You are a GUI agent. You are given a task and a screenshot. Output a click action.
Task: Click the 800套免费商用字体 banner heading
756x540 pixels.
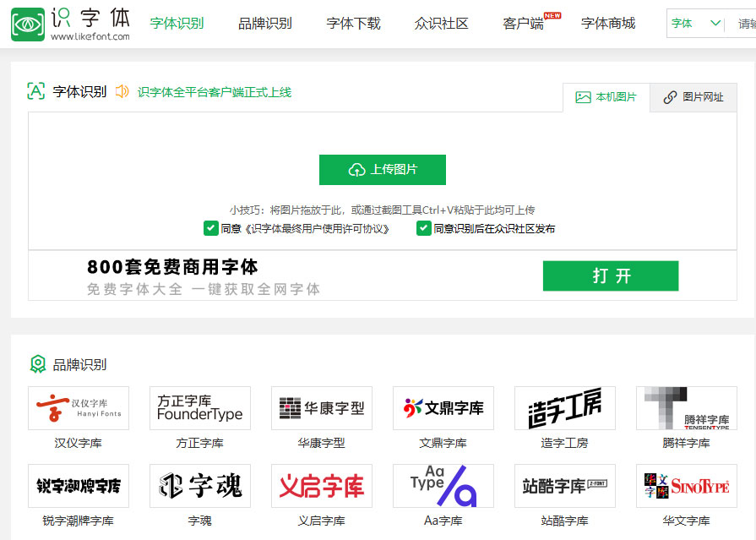click(x=172, y=266)
